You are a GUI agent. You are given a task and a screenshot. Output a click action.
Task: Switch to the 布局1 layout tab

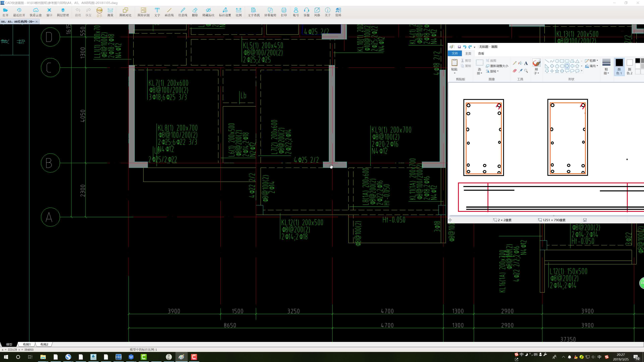[26, 344]
